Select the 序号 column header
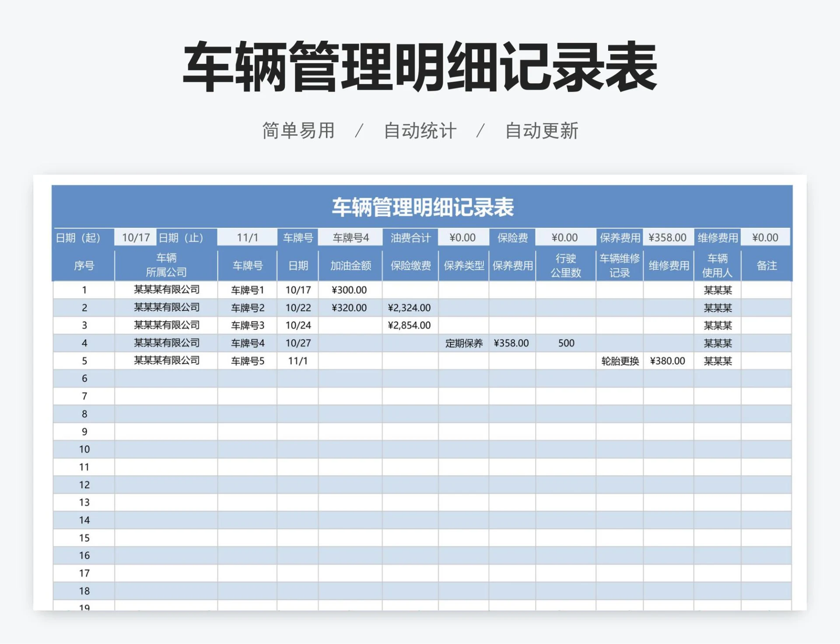The width and height of the screenshot is (840, 644). pyautogui.click(x=84, y=265)
